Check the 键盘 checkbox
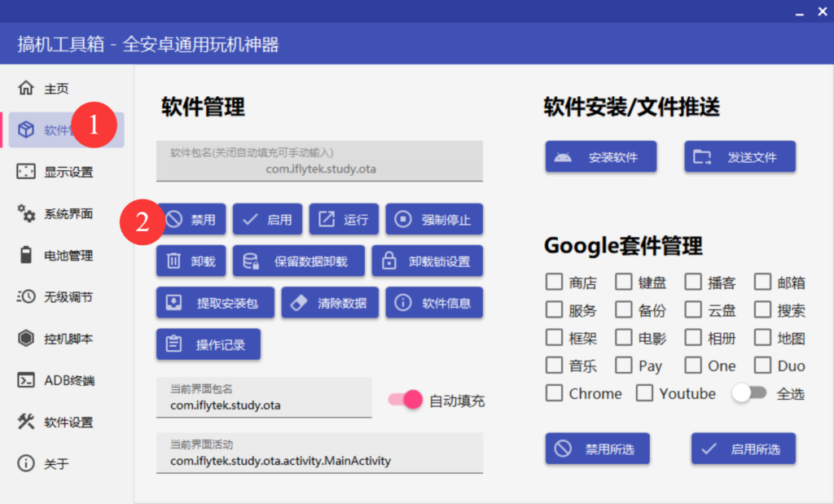 coord(623,282)
